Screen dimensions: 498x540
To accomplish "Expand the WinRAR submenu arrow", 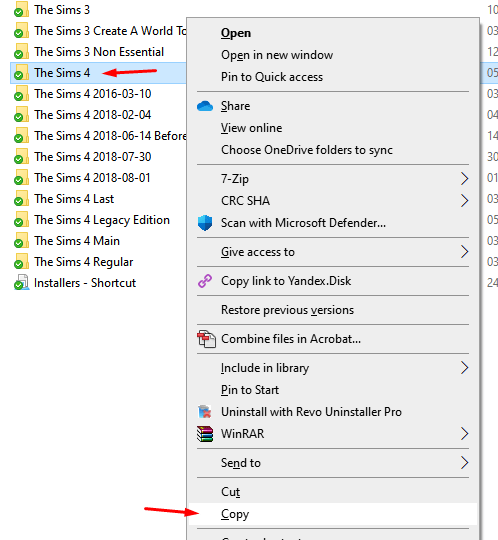I will click(464, 434).
